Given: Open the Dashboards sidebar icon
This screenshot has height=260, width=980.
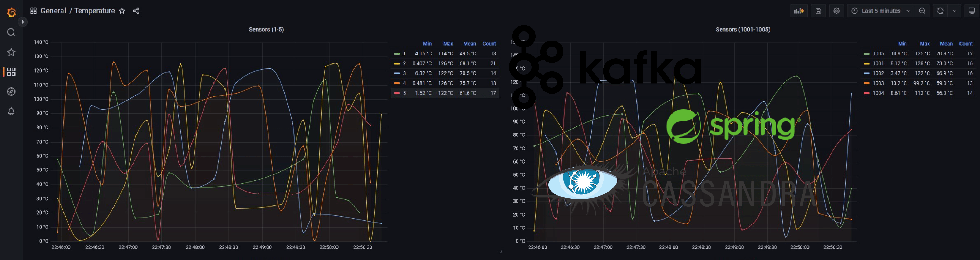Looking at the screenshot, I should pos(11,72).
